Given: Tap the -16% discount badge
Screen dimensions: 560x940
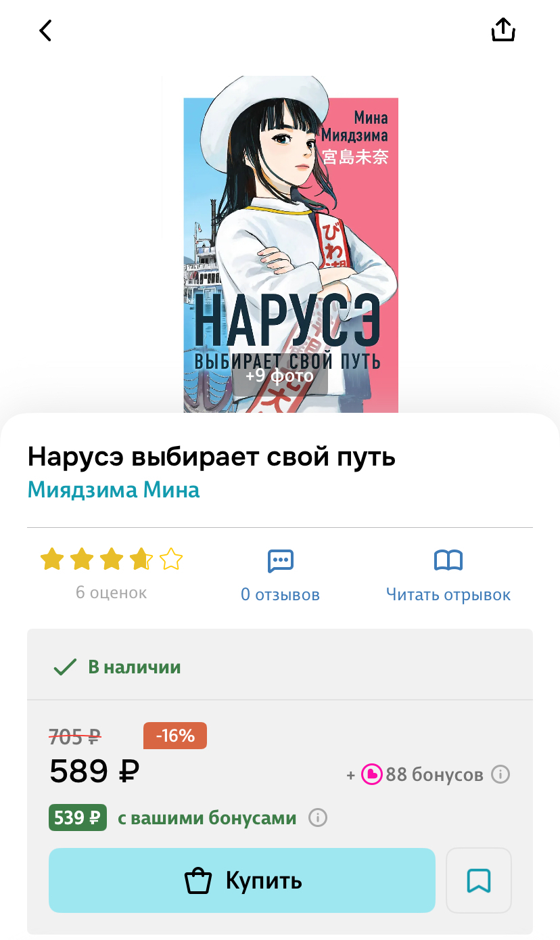Looking at the screenshot, I should pos(175,736).
